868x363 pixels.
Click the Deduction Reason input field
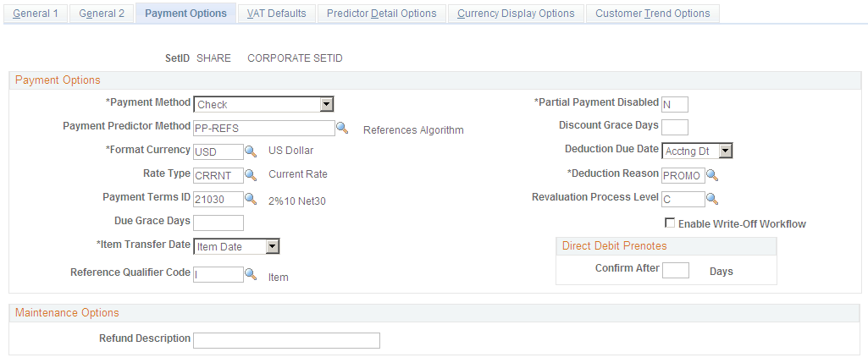[x=683, y=175]
